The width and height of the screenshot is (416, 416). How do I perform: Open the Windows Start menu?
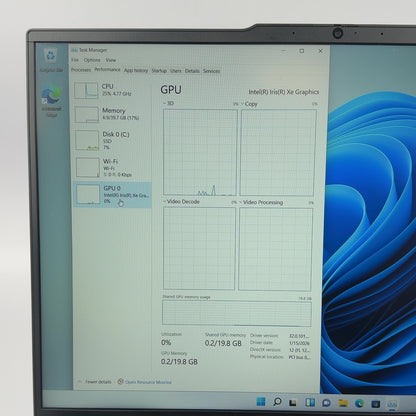pos(261,402)
